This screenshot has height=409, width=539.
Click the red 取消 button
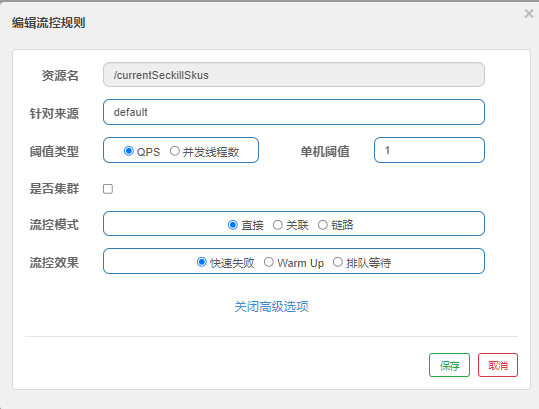coord(498,365)
